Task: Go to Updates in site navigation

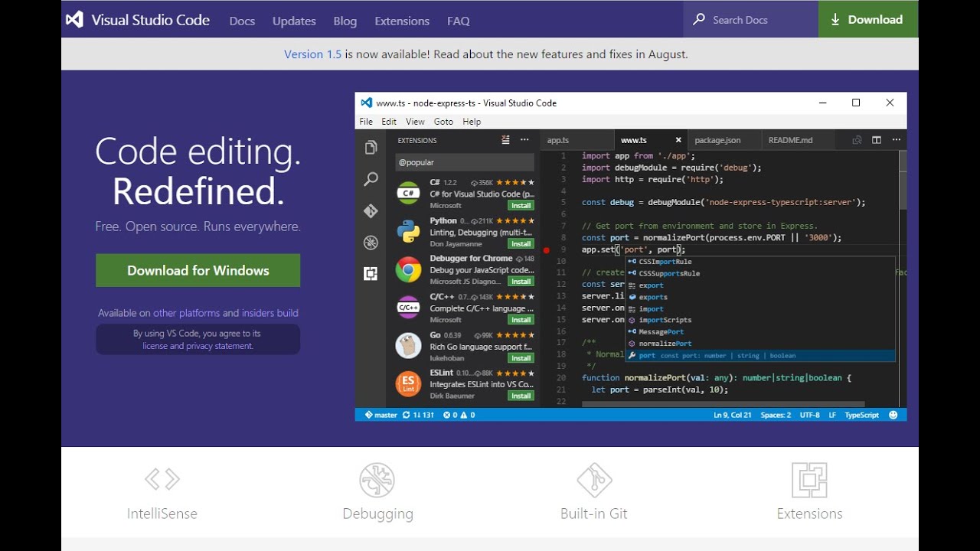Action: (x=294, y=21)
